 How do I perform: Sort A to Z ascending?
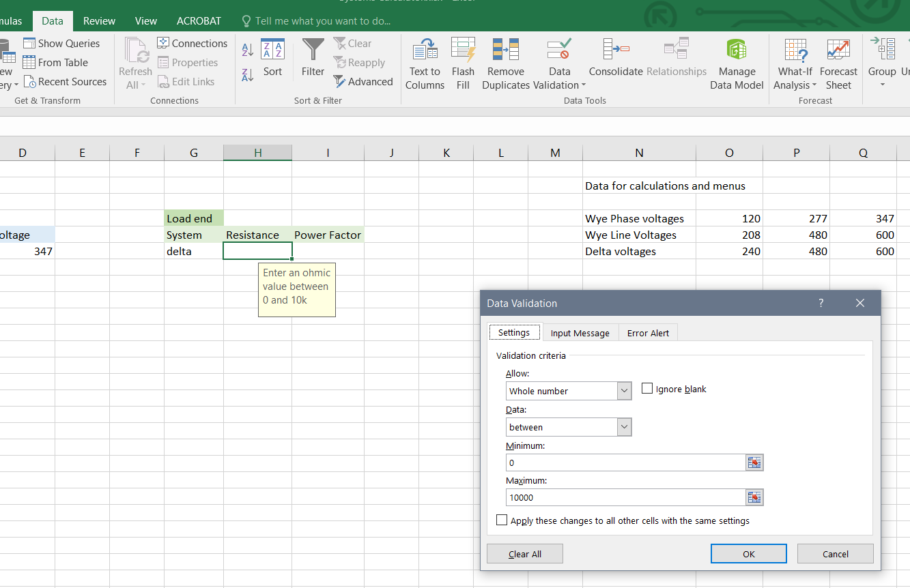pos(248,49)
